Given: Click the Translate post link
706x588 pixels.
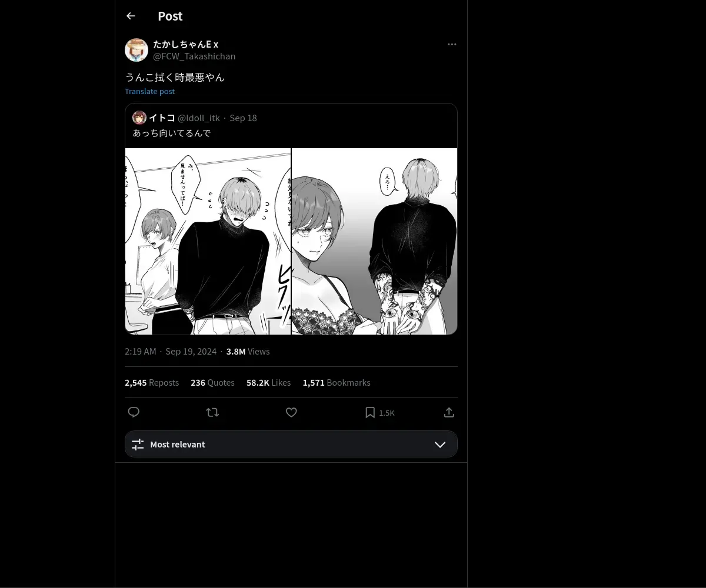Looking at the screenshot, I should point(149,91).
